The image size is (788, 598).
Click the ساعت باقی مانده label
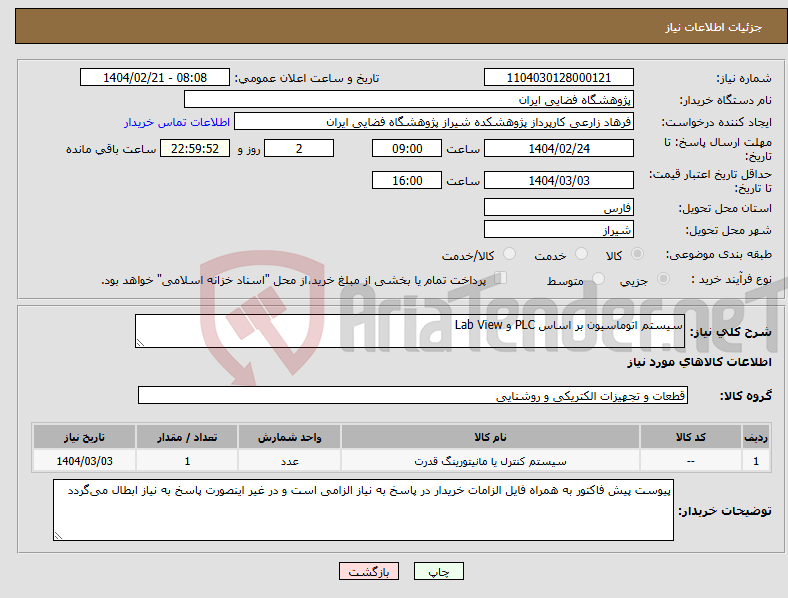pyautogui.click(x=111, y=149)
